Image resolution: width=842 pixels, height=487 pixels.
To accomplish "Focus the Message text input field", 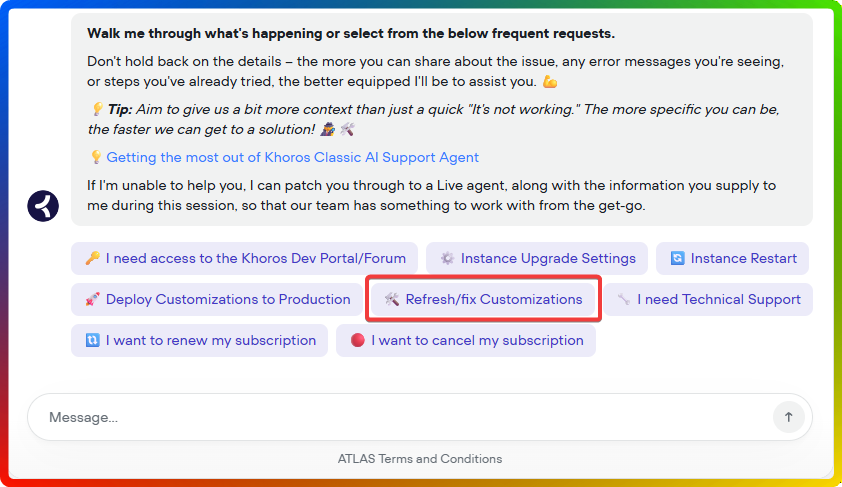I will (400, 417).
